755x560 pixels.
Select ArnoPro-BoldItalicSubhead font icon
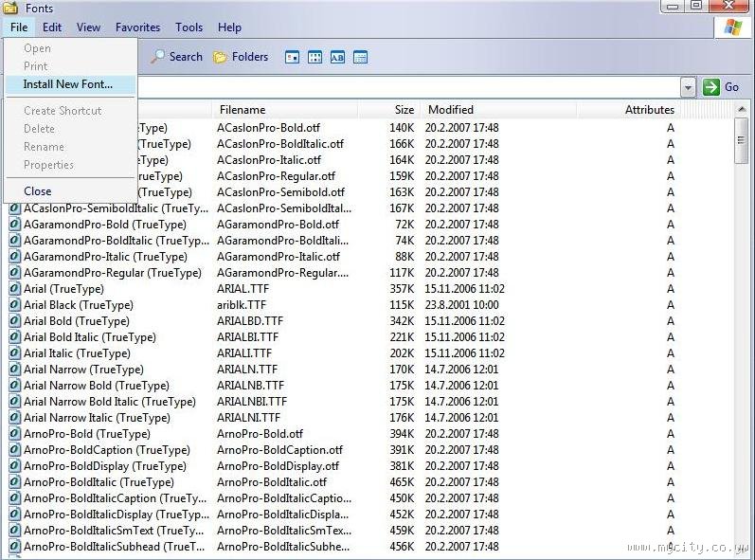click(x=15, y=547)
